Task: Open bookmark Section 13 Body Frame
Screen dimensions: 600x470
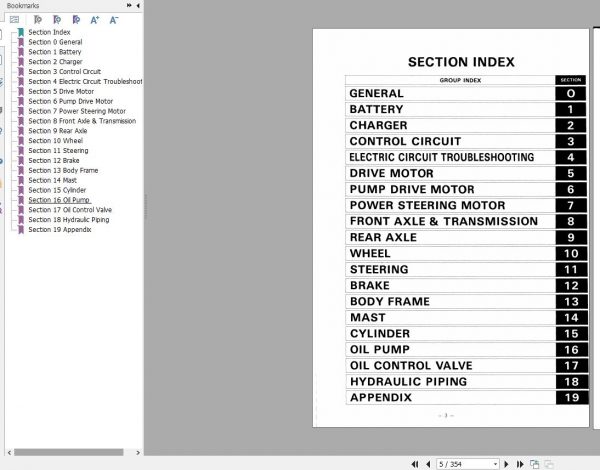Action: (x=63, y=170)
